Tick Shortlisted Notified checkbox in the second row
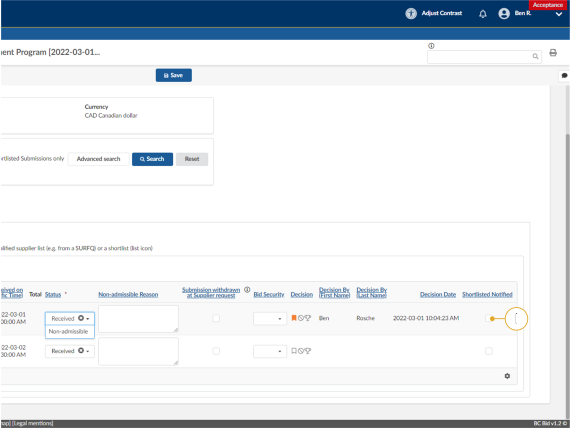This screenshot has height=428, width=570. click(489, 351)
